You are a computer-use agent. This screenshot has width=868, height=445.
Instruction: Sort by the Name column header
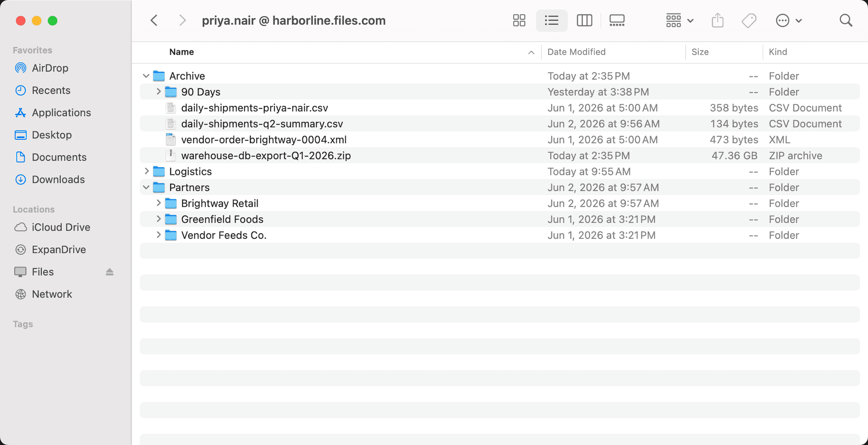181,52
